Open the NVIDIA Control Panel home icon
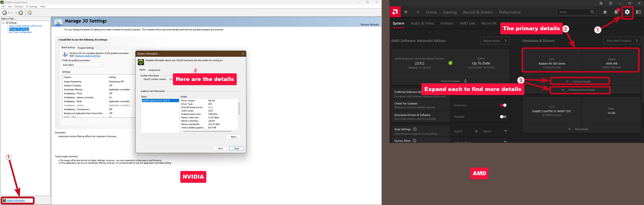This screenshot has width=644, height=205. pos(29,13)
